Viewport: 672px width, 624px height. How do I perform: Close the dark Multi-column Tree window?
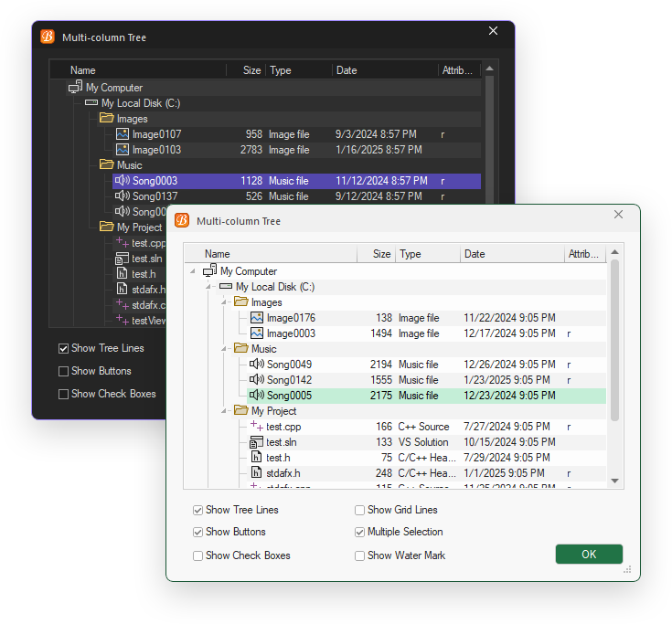pyautogui.click(x=494, y=30)
